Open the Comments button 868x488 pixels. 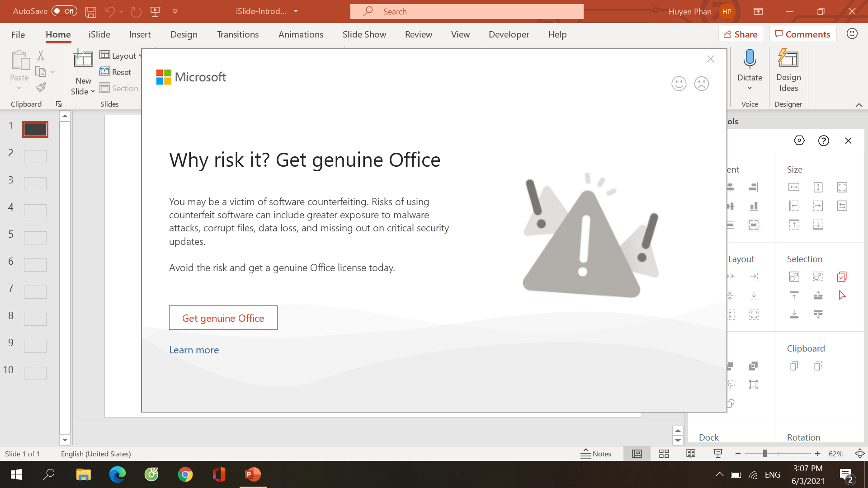click(802, 34)
